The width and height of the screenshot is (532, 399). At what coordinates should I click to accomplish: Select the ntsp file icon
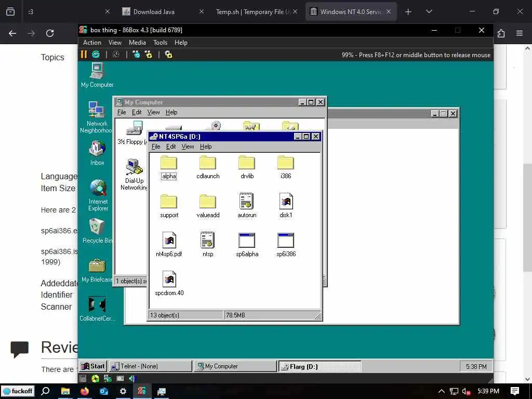point(208,245)
